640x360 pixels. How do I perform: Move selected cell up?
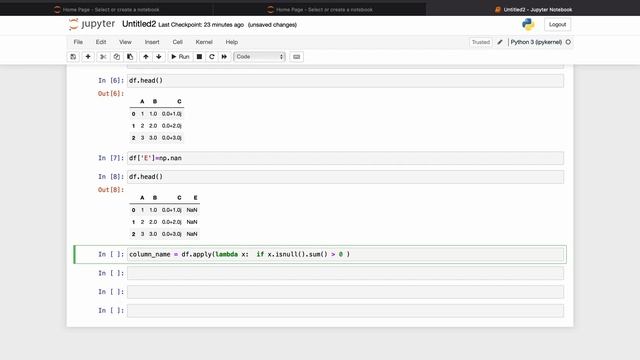tap(146, 57)
